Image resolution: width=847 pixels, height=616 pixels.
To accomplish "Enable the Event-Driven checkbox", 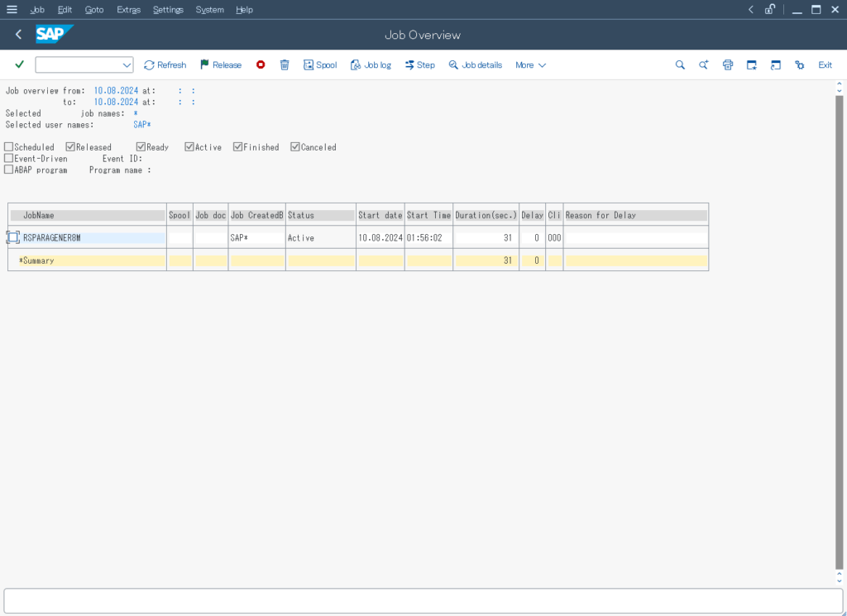I will click(x=7, y=158).
